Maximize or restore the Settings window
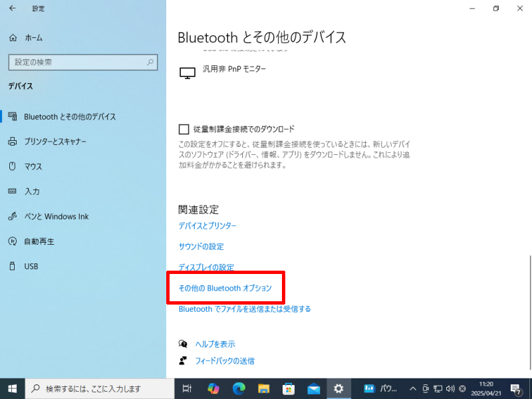Screen dimensions: 532x399 pyautogui.click(x=496, y=9)
